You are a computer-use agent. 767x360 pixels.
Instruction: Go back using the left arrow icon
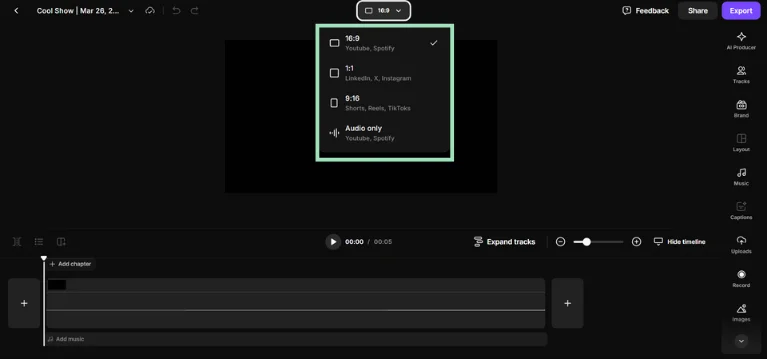[x=16, y=11]
